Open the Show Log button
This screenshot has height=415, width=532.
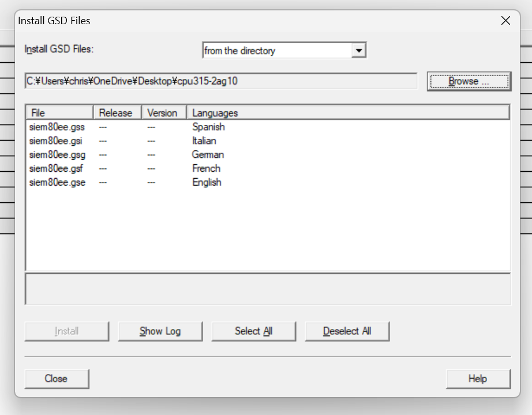pyautogui.click(x=160, y=331)
